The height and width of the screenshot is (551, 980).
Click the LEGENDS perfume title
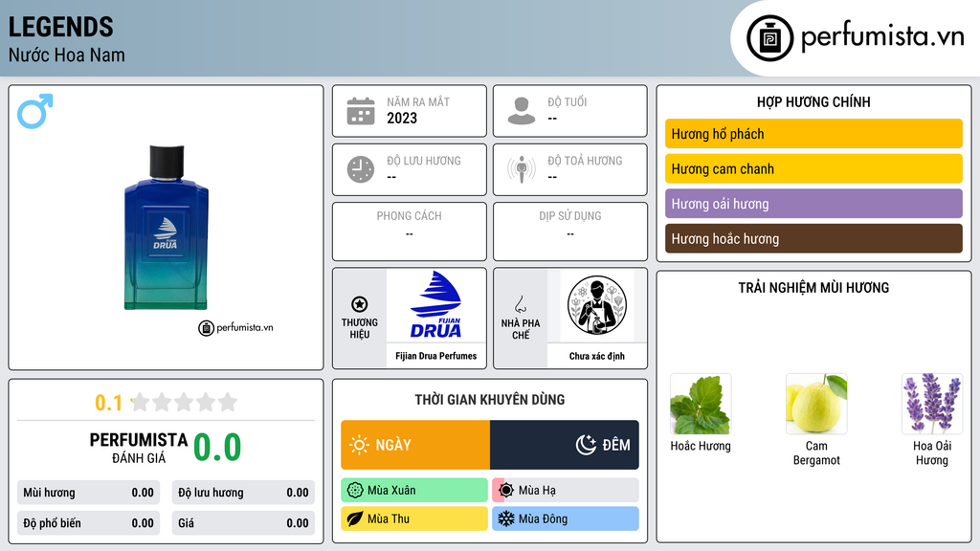[60, 27]
